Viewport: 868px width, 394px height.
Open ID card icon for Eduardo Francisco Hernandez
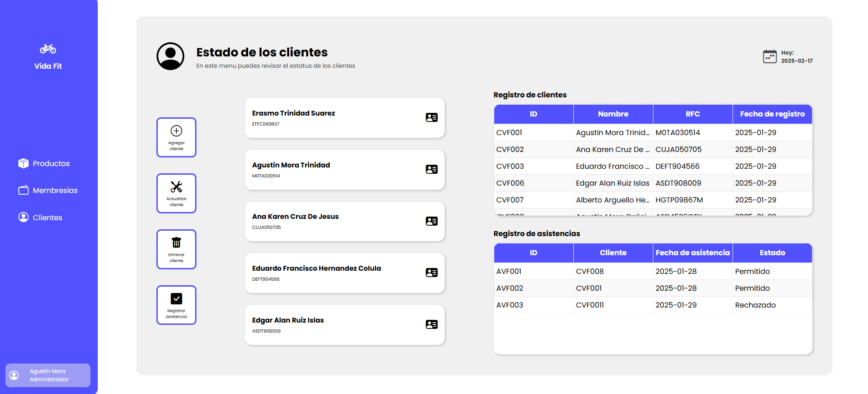[x=431, y=273]
